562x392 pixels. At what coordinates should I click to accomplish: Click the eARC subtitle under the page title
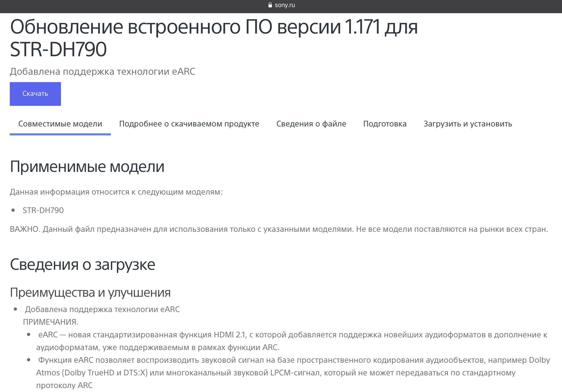(102, 72)
